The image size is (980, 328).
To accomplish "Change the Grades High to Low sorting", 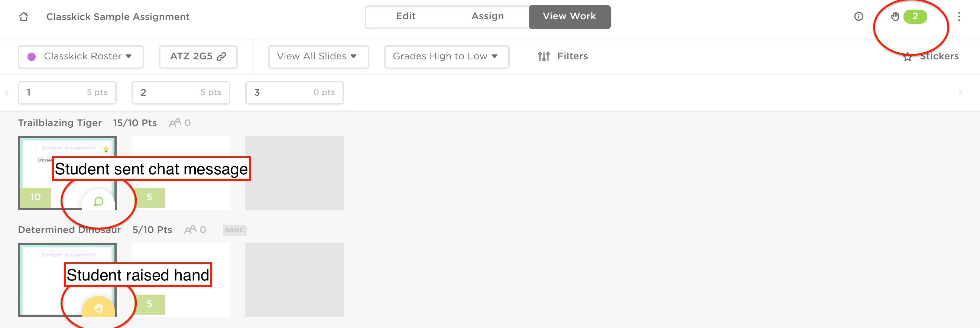I will [x=446, y=57].
